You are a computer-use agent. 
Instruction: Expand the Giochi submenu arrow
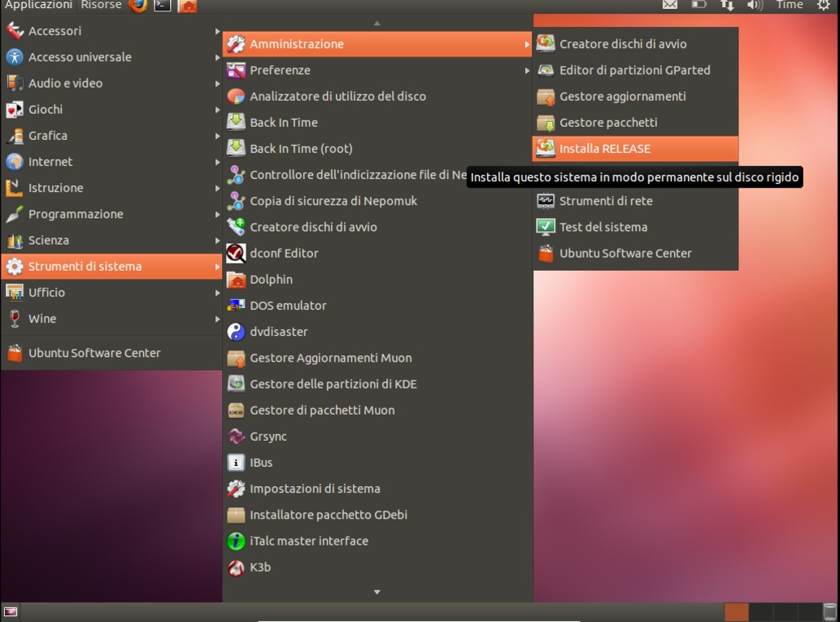[x=217, y=110]
